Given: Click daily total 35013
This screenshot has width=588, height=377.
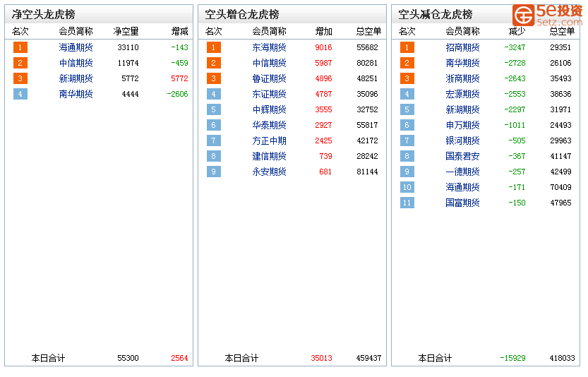Looking at the screenshot, I should 321,358.
